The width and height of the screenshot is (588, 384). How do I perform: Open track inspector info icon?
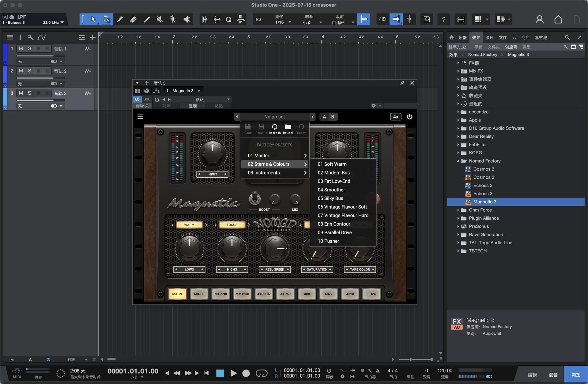click(20, 37)
